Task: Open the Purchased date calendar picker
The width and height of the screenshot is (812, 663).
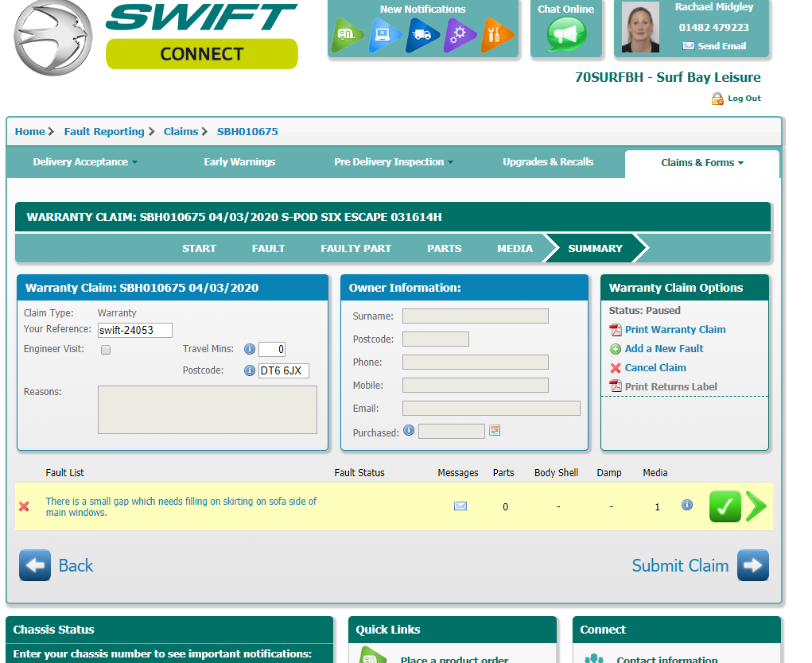Action: (495, 430)
